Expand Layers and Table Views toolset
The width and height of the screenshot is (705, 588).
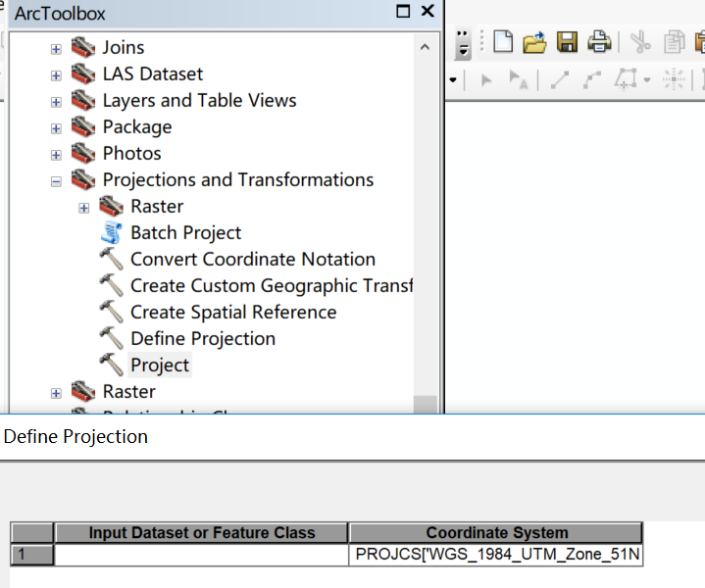pyautogui.click(x=56, y=102)
